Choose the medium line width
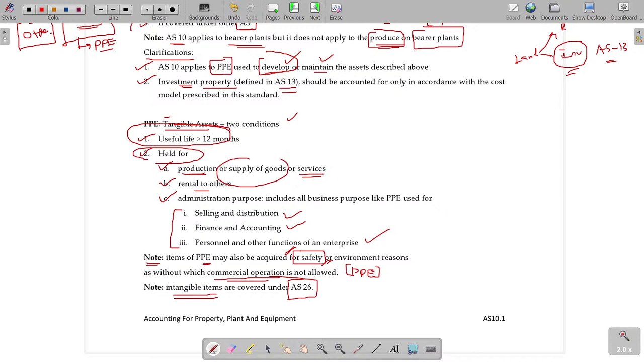 point(113,10)
